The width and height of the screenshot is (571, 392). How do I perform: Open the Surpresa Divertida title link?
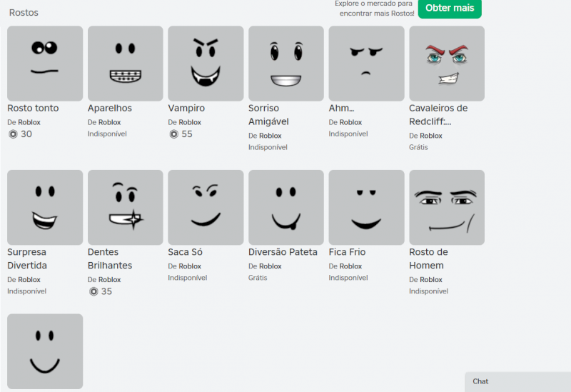point(27,258)
